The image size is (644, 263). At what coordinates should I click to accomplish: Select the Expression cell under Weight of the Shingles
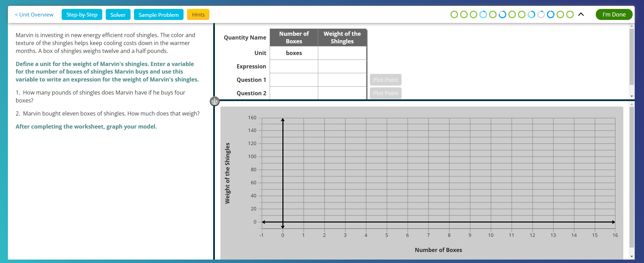coord(342,66)
